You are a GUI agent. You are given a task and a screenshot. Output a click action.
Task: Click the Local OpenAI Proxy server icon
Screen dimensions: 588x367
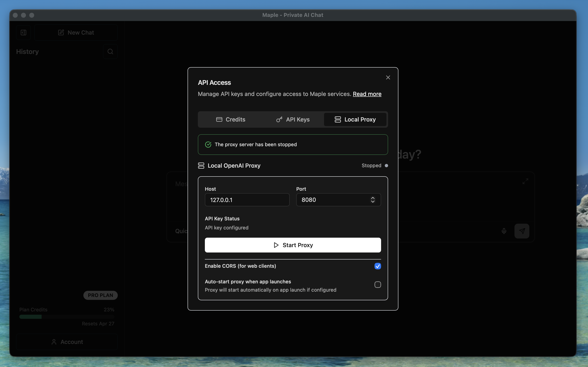coord(201,166)
